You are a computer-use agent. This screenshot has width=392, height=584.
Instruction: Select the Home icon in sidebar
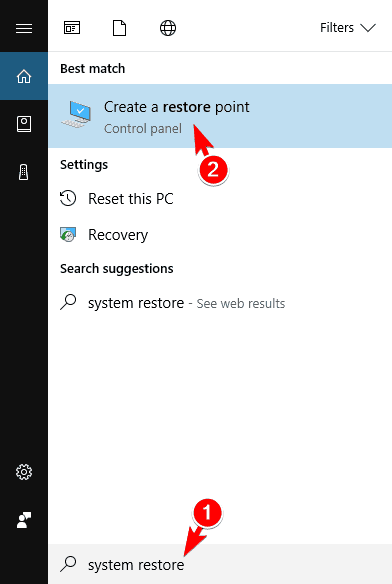(24, 76)
